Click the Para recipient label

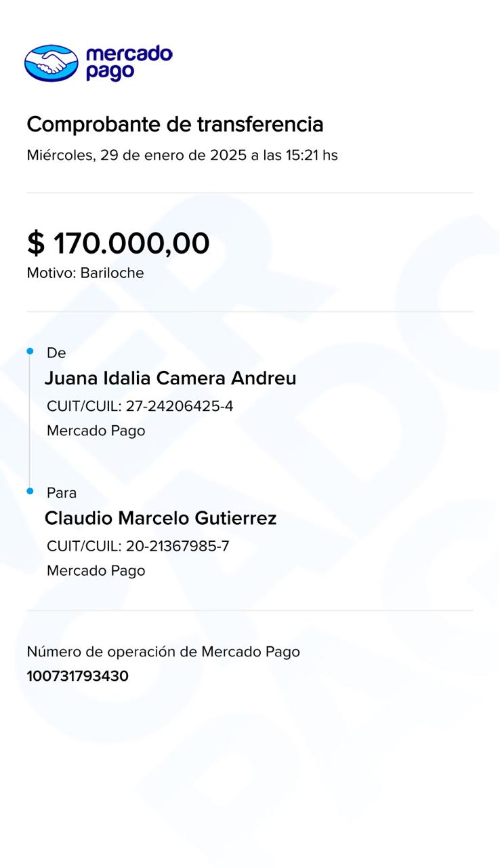(x=62, y=492)
